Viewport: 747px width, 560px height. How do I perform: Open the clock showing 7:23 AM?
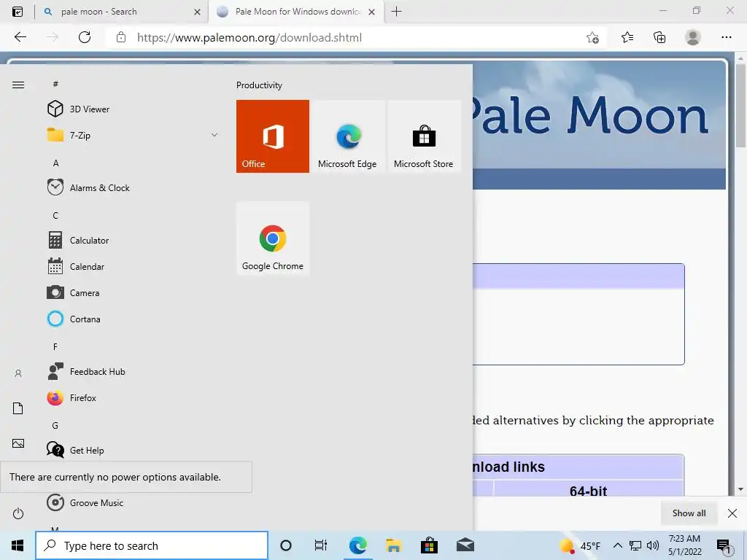(684, 545)
